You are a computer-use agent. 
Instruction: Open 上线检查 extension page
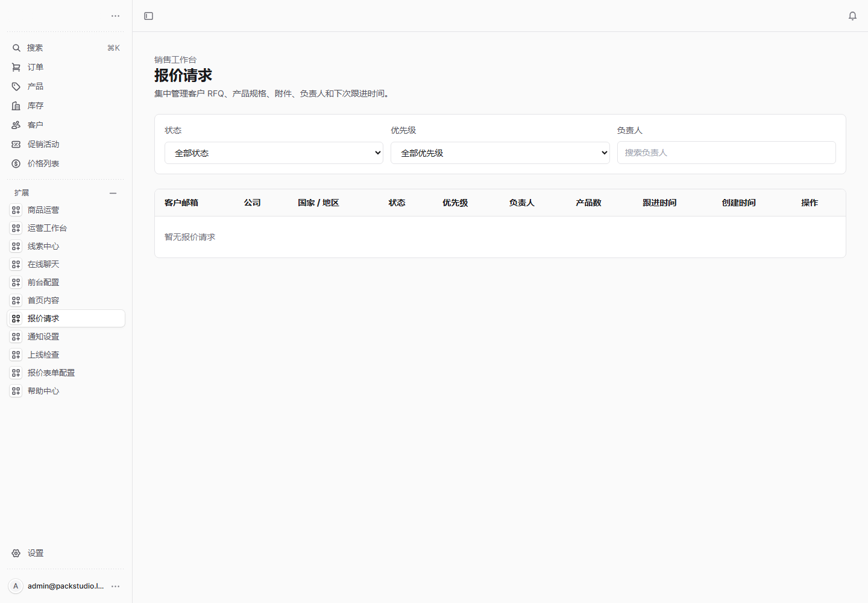pos(66,355)
